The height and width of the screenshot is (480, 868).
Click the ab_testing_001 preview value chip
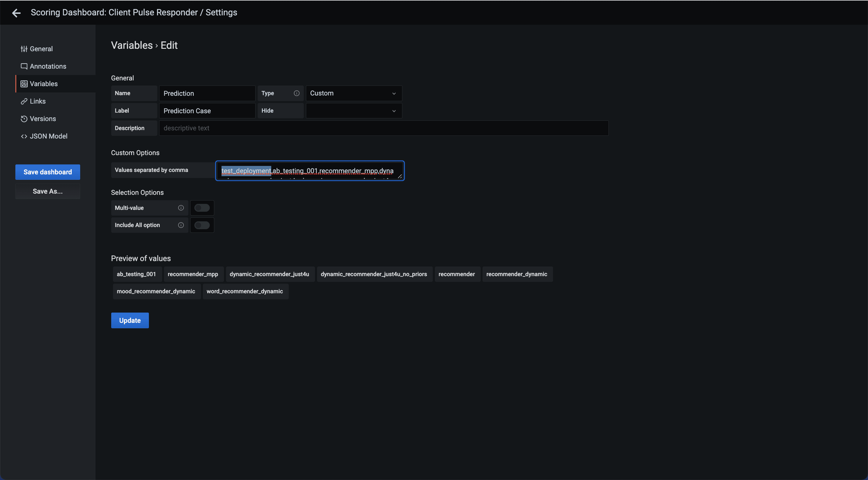pos(137,274)
